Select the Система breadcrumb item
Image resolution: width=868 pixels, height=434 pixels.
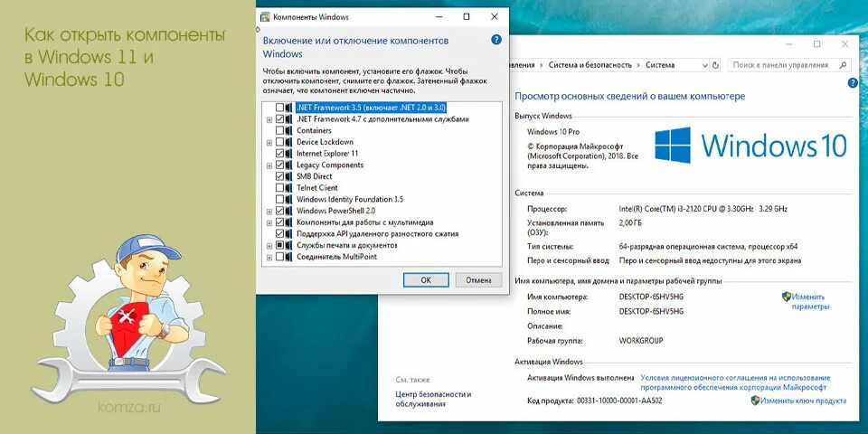(660, 65)
